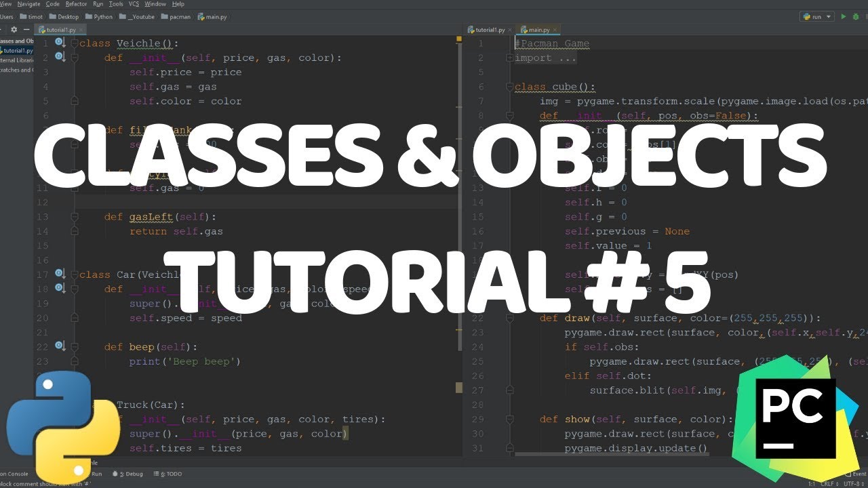This screenshot has width=868, height=488.
Task: Open the 6: TODO tool window
Action: click(x=168, y=474)
